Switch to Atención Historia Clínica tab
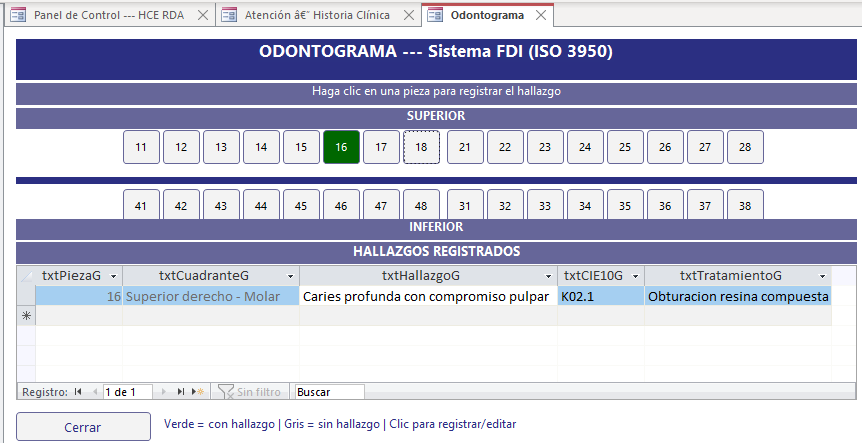Screen dimensions: 862x443 (x=315, y=15)
